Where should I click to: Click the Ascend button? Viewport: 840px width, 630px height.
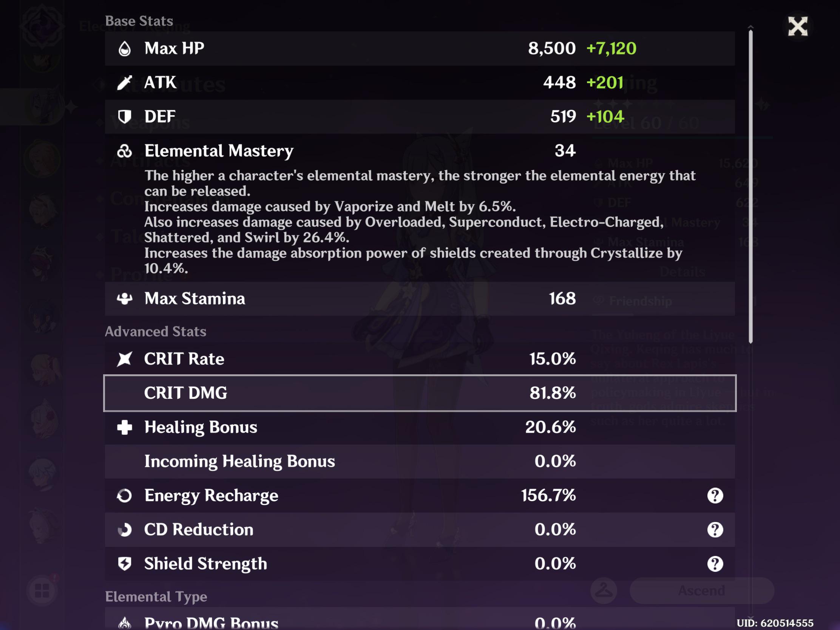tap(702, 591)
